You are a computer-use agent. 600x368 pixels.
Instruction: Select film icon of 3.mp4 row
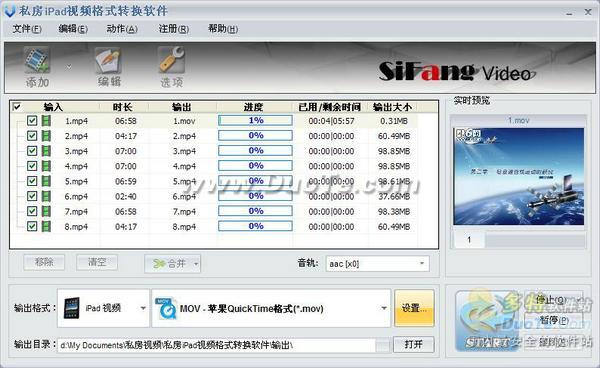pyautogui.click(x=46, y=151)
